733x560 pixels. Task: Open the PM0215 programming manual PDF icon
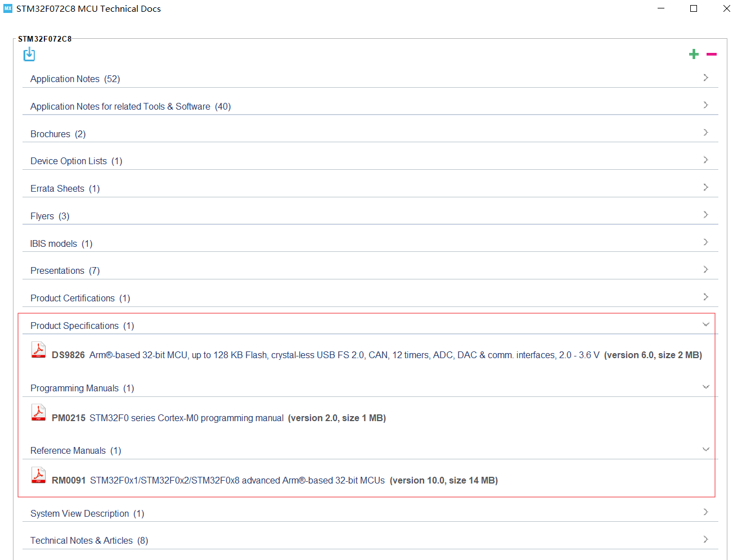[38, 413]
